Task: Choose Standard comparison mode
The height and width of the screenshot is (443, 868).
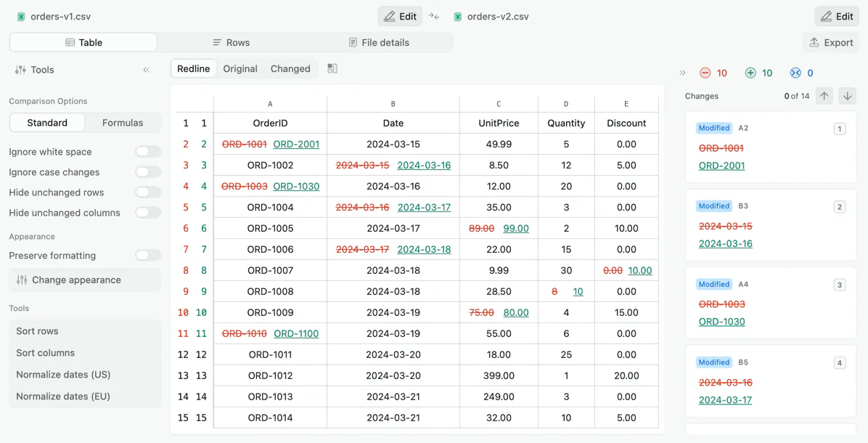Action: click(x=47, y=123)
